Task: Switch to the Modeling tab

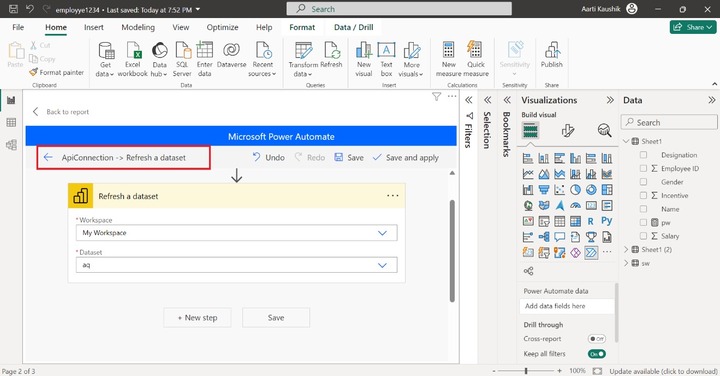Action: pos(138,28)
